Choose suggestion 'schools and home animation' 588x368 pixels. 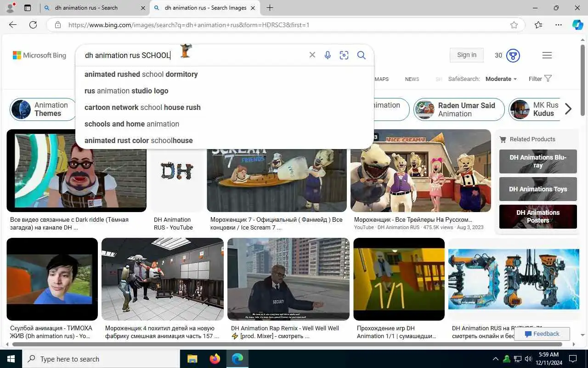pos(225,124)
